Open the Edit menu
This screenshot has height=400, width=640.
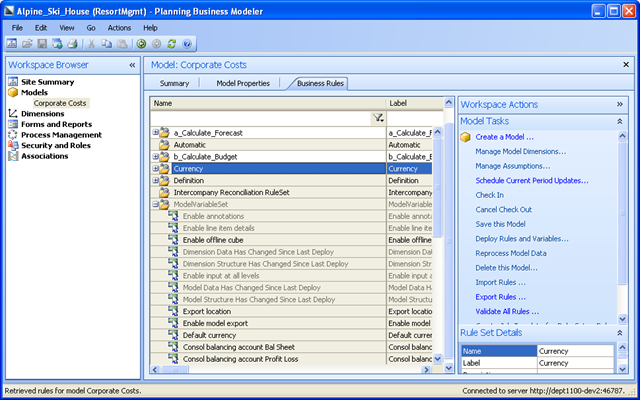[x=41, y=28]
